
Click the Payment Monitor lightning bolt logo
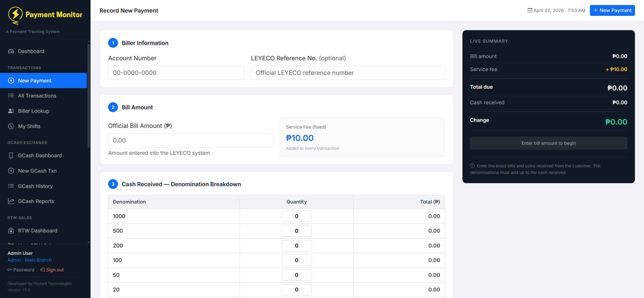(x=15, y=15)
